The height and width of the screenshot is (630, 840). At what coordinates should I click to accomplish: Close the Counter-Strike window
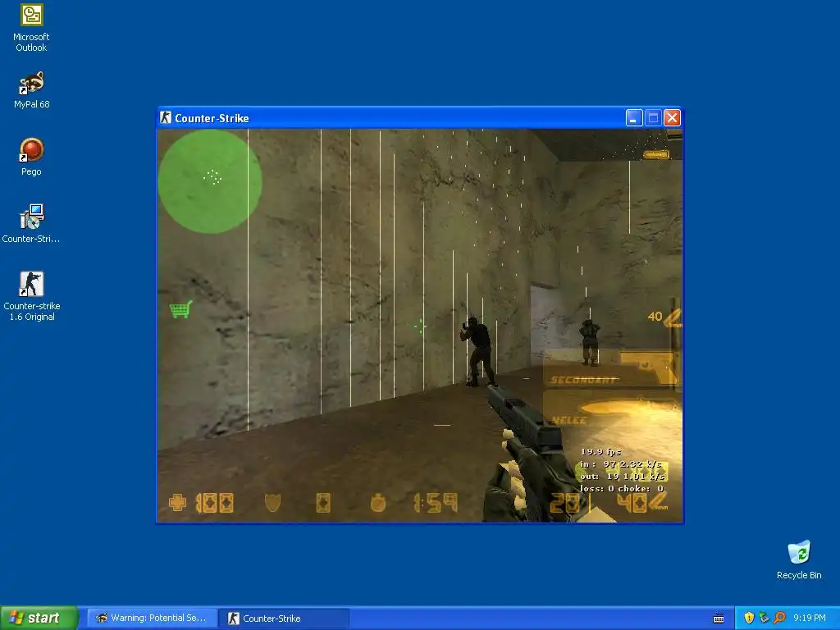coord(673,118)
